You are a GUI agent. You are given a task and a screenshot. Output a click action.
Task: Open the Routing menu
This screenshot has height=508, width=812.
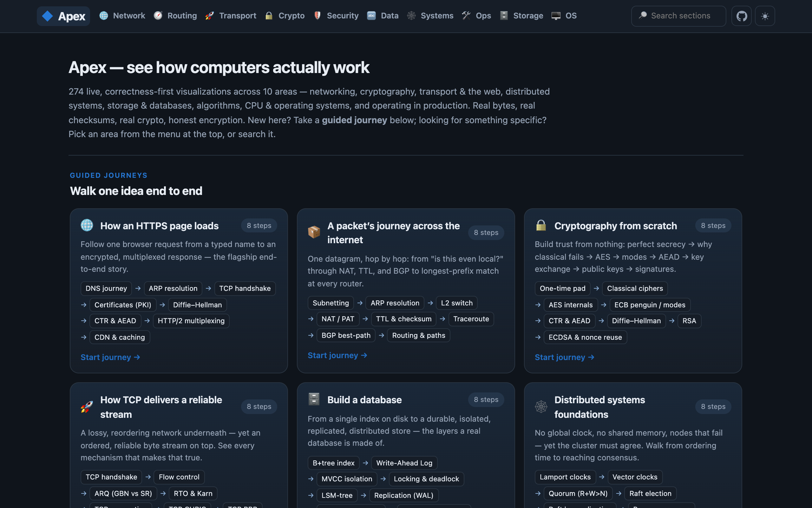coord(175,16)
